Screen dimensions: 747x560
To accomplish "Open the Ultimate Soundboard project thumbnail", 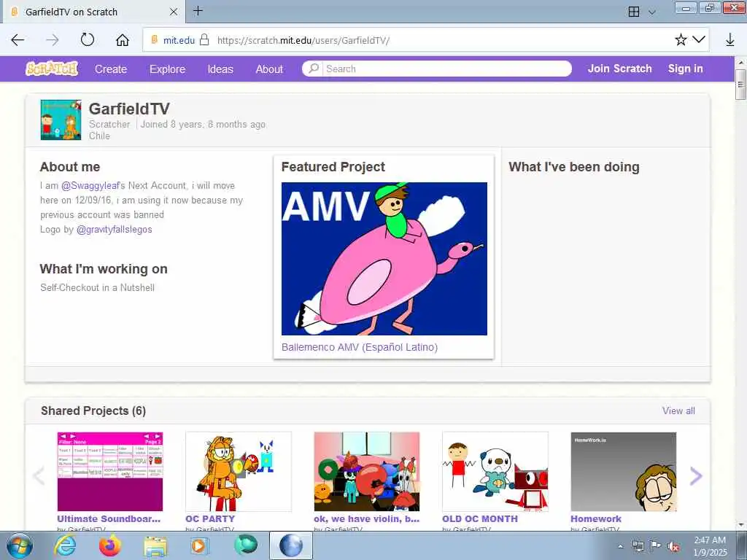I will click(x=110, y=472).
